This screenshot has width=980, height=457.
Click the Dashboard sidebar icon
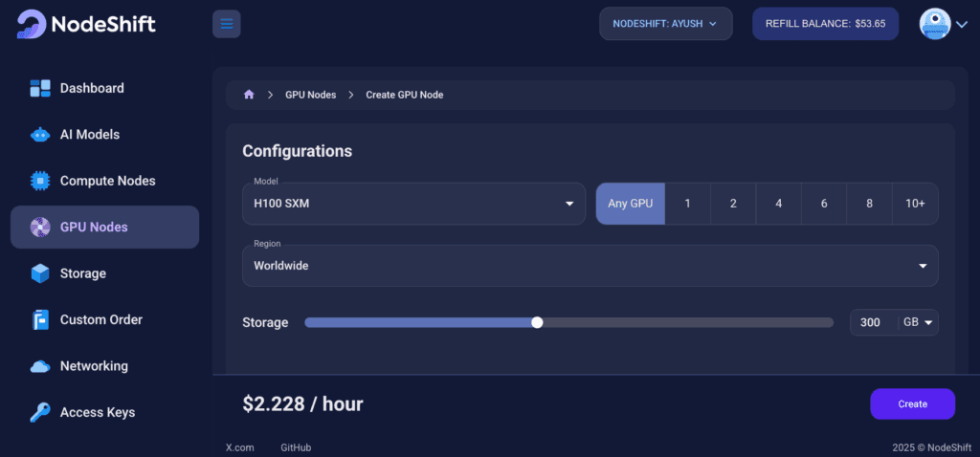tap(40, 88)
